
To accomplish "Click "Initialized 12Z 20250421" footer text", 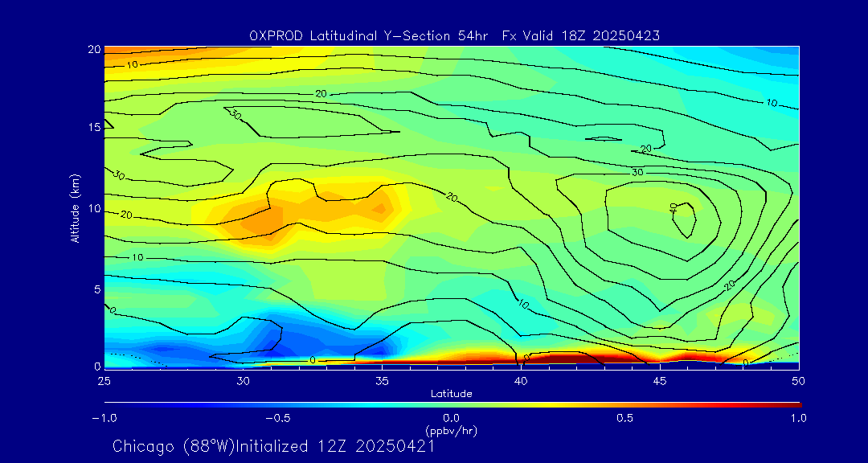I will point(335,446).
